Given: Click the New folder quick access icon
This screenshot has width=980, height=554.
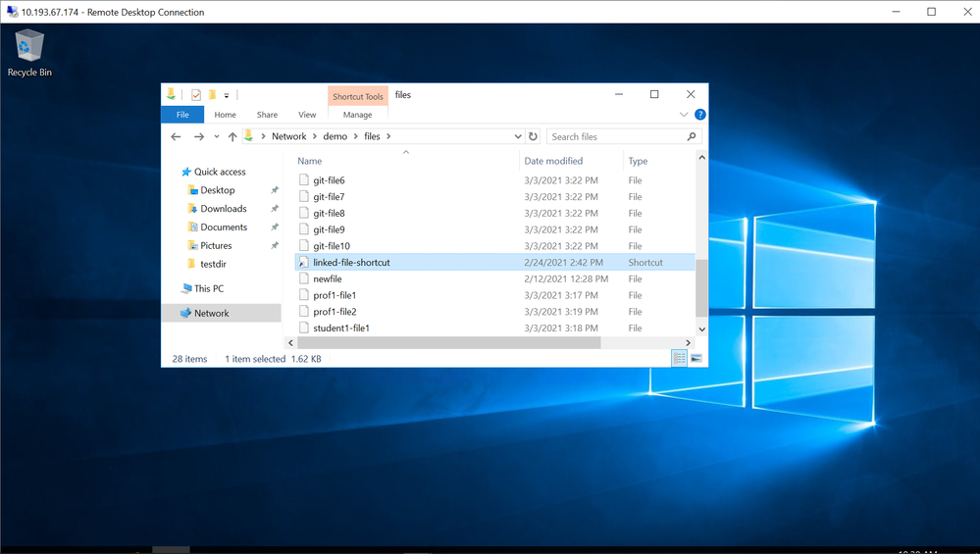Looking at the screenshot, I should click(212, 95).
